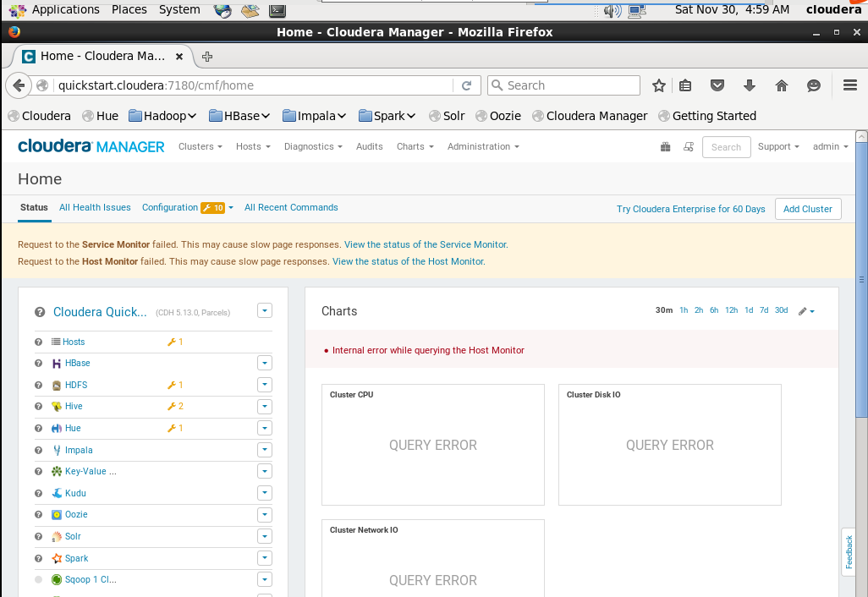Screen dimensions: 868x597
Task: Click the parcels gift box icon
Action: click(666, 146)
